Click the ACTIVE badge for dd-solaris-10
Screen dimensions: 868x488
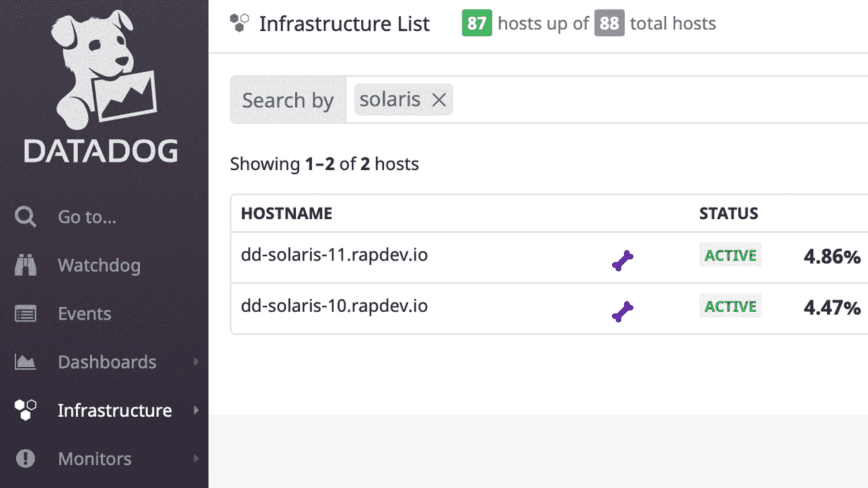pos(731,306)
